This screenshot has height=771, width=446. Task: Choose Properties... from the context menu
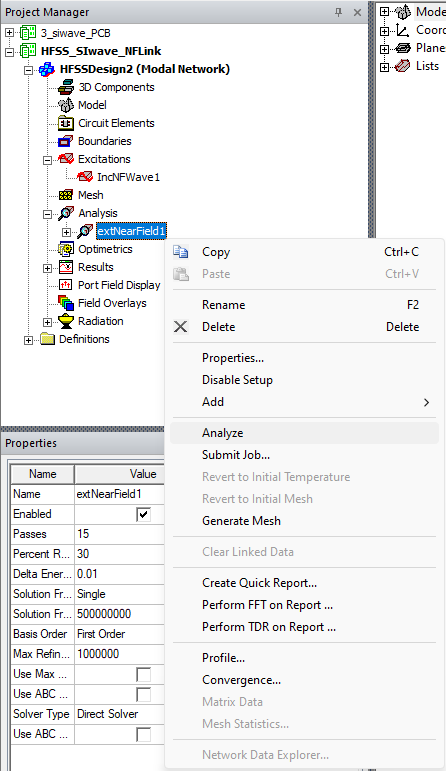pos(304,358)
